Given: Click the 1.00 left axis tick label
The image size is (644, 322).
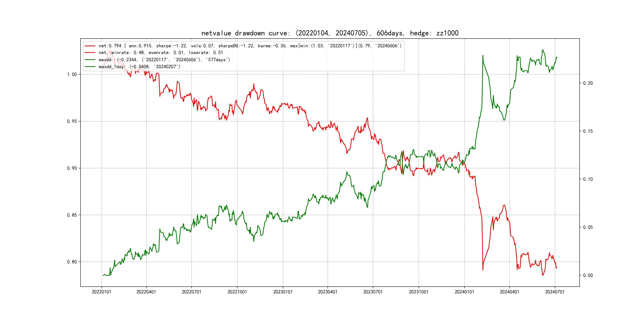Looking at the screenshot, I should [72, 75].
